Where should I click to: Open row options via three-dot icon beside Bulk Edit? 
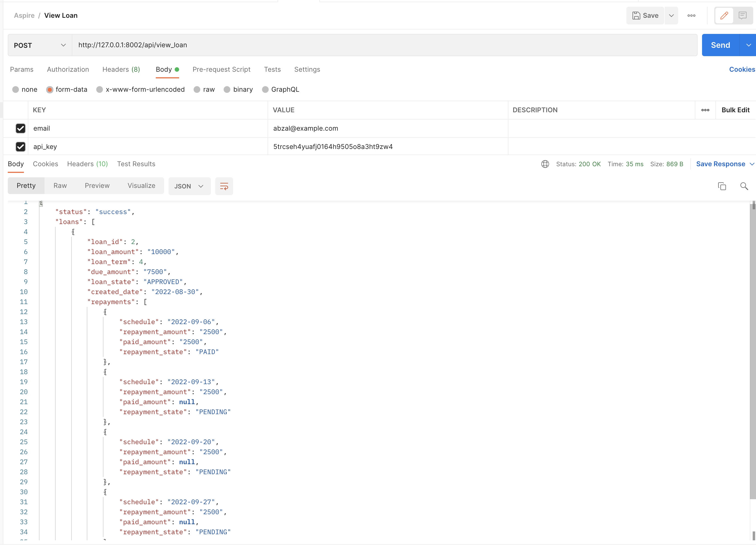tap(705, 110)
